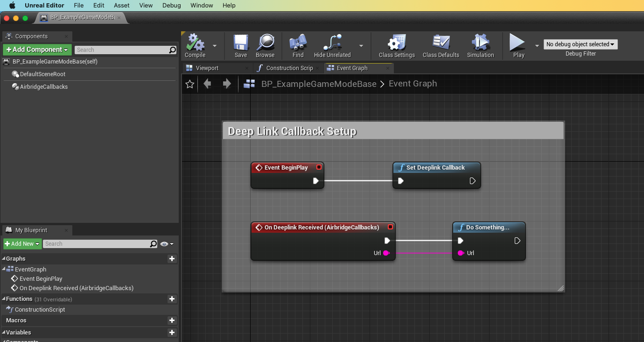Viewport: 644px width, 342px height.
Task: Select BP_ExampleGameModeBase(self) root item
Action: 55,62
